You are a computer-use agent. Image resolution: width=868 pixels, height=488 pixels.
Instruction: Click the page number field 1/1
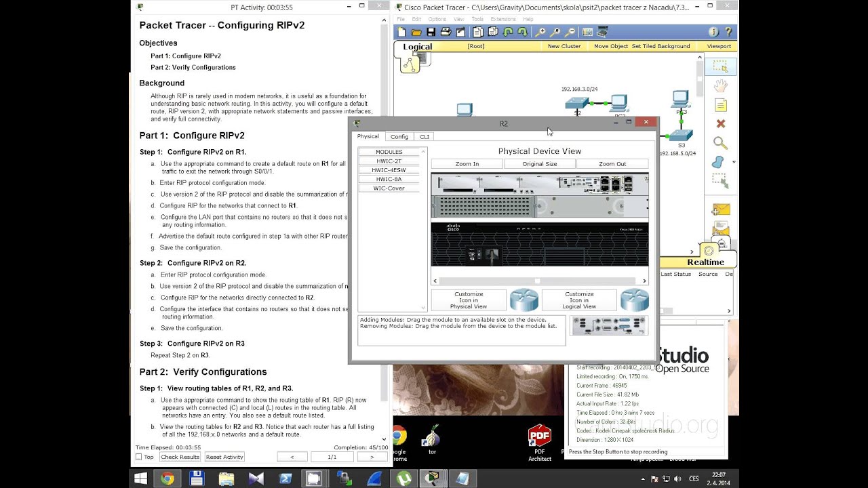332,457
